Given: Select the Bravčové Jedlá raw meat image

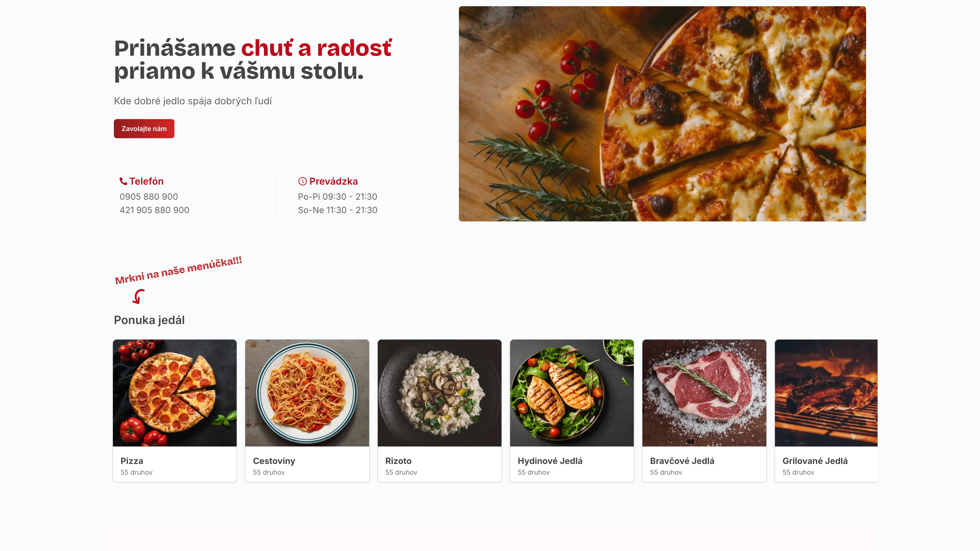Looking at the screenshot, I should point(704,393).
